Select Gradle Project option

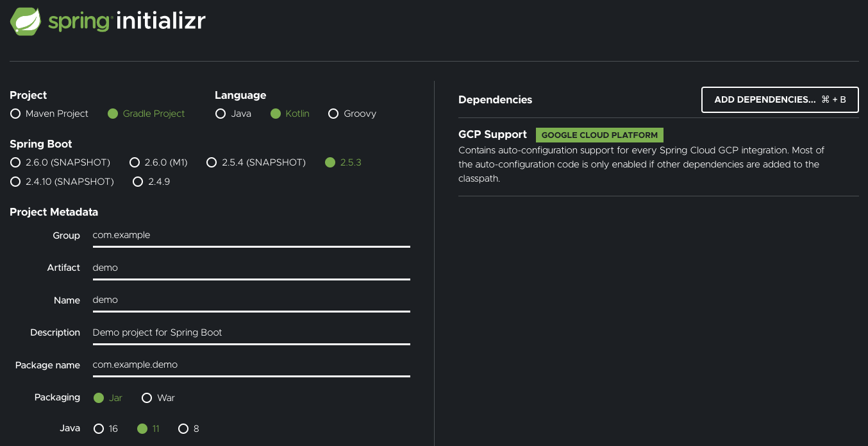[x=146, y=114]
